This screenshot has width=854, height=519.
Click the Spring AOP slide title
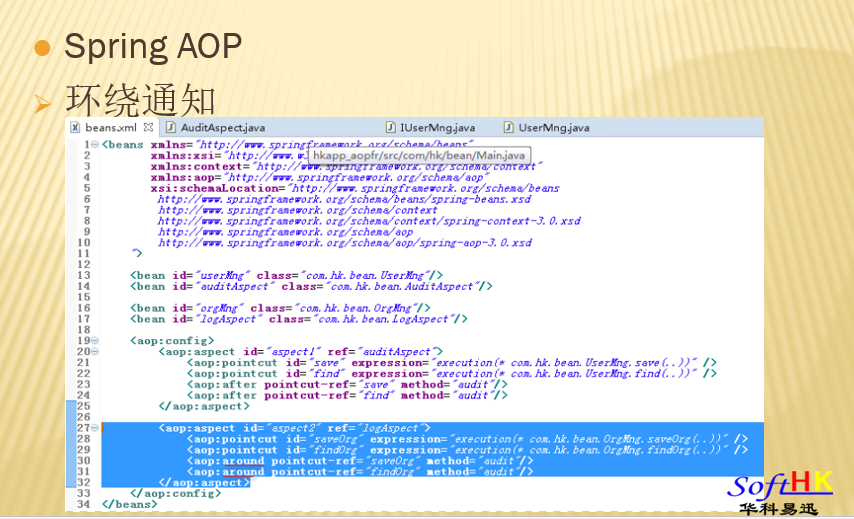(x=153, y=46)
